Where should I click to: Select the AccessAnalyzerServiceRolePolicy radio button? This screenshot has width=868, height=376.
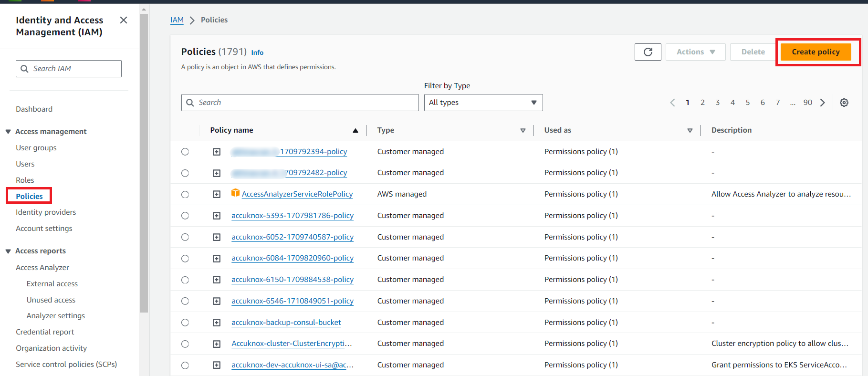tap(185, 194)
